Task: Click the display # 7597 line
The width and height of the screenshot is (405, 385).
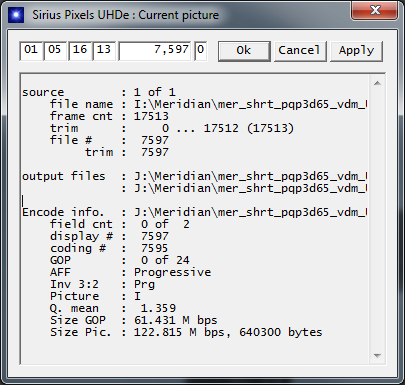Action: [x=109, y=236]
